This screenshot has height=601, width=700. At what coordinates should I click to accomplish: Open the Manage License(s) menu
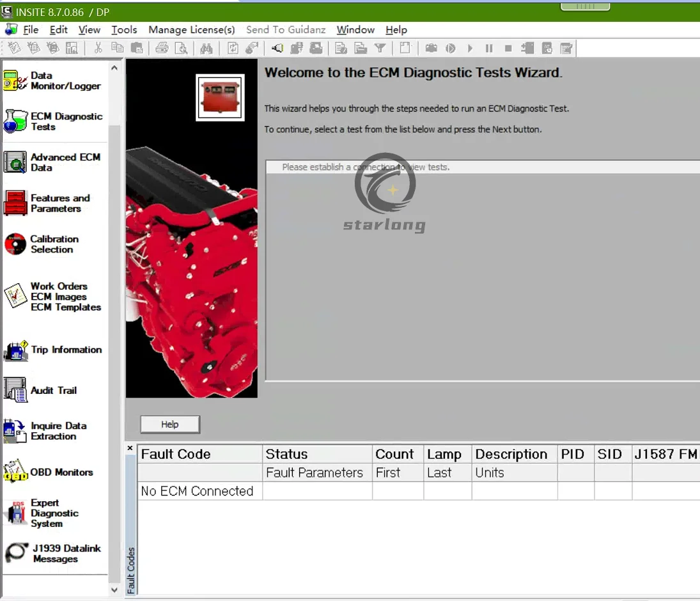click(192, 30)
